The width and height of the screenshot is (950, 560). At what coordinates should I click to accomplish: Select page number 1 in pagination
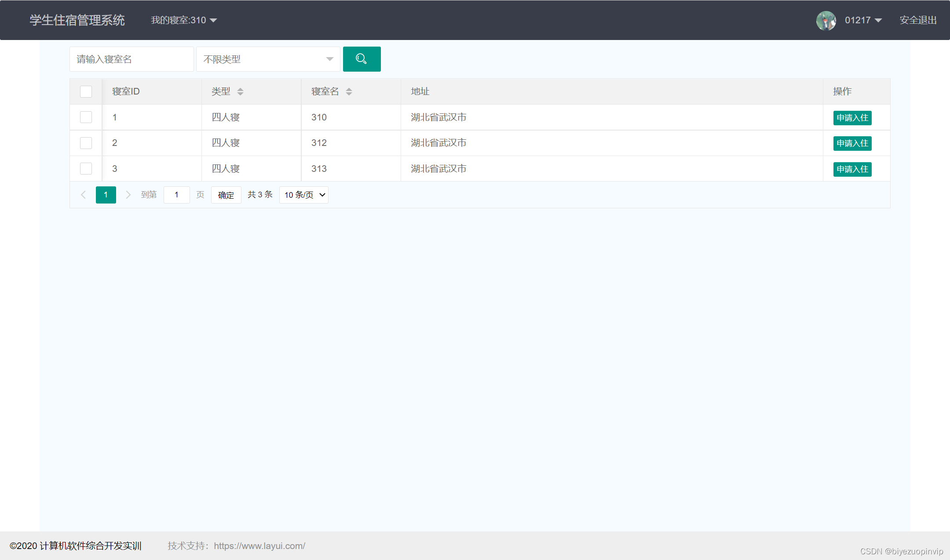(x=106, y=195)
